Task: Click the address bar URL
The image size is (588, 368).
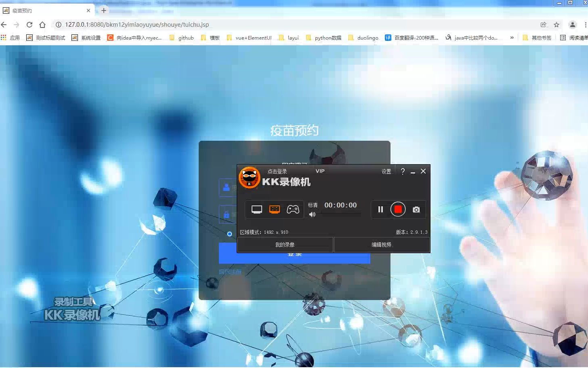Action: click(137, 25)
